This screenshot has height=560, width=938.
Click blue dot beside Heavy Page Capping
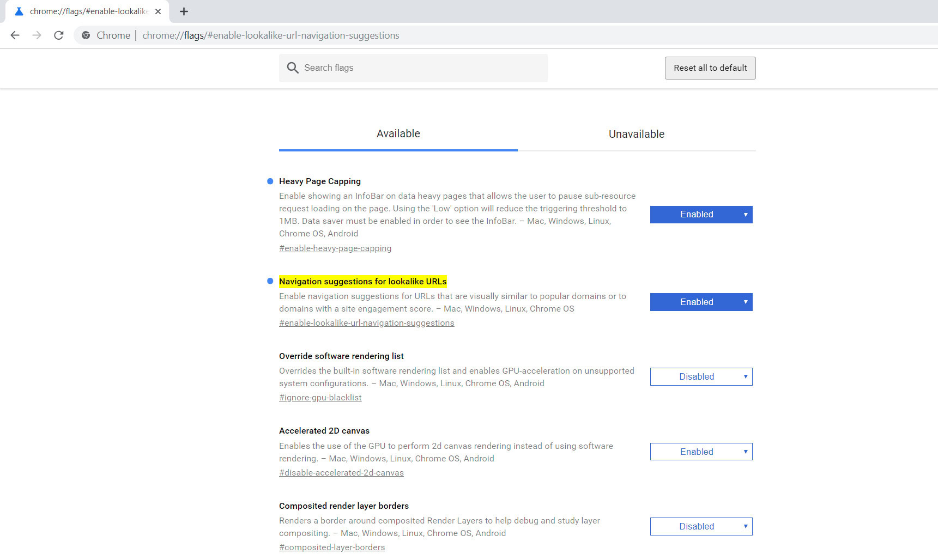point(270,181)
